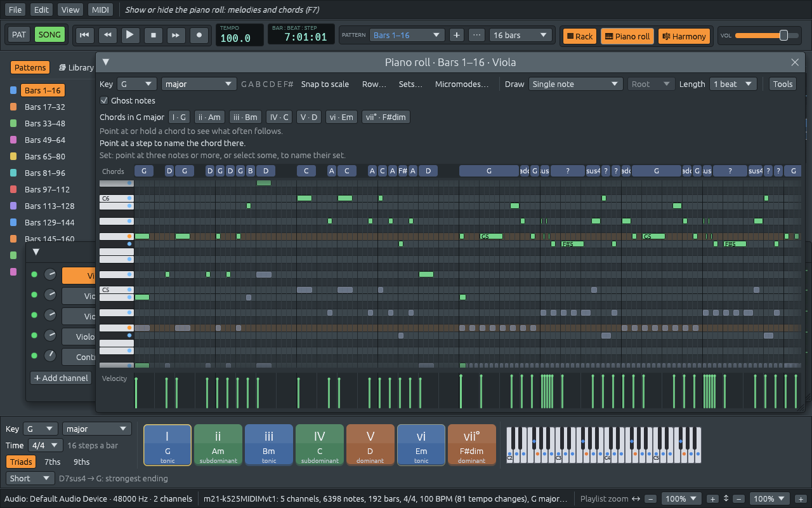Open the Draw mode dropdown showing Single note

coord(576,84)
